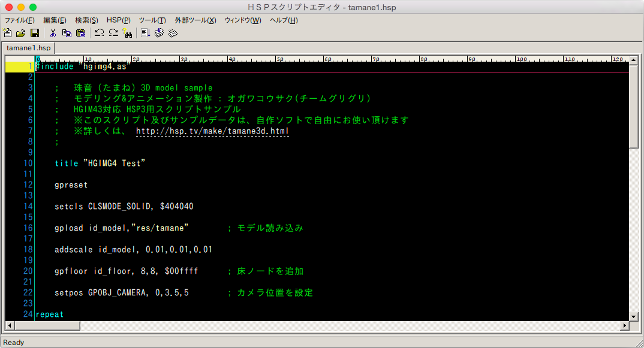Click the comment カメラ位置を設定
This screenshot has width=644, height=348.
point(275,293)
